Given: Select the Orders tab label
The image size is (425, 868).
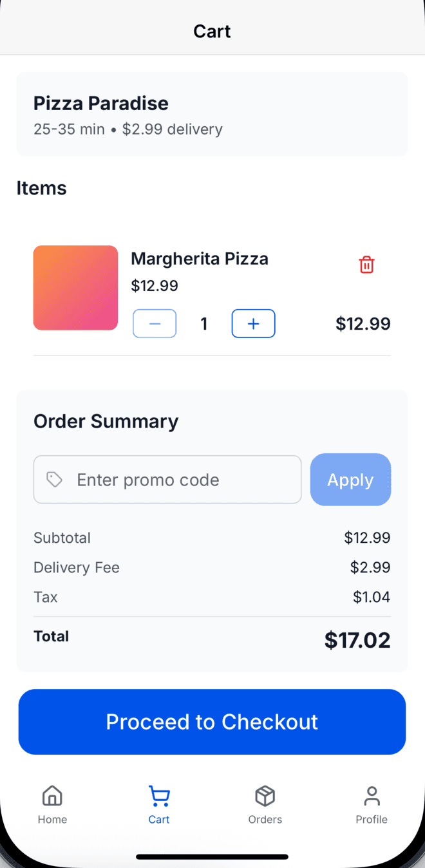Looking at the screenshot, I should [265, 819].
